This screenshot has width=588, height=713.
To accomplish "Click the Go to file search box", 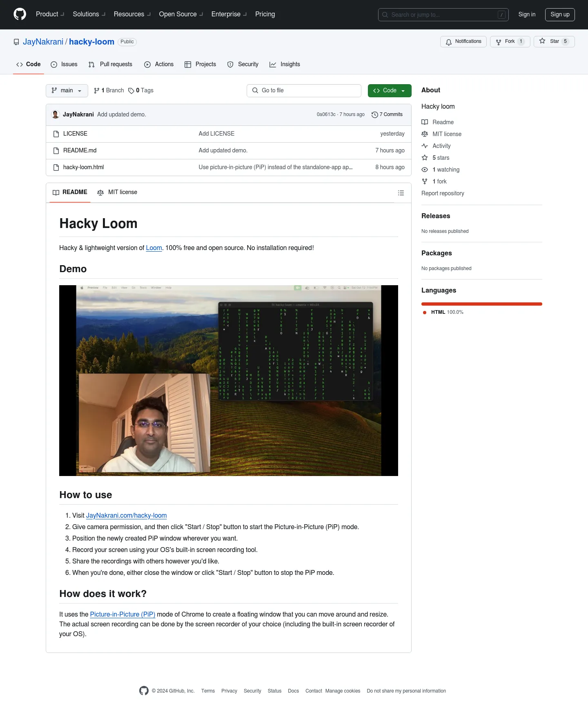I will tap(304, 91).
